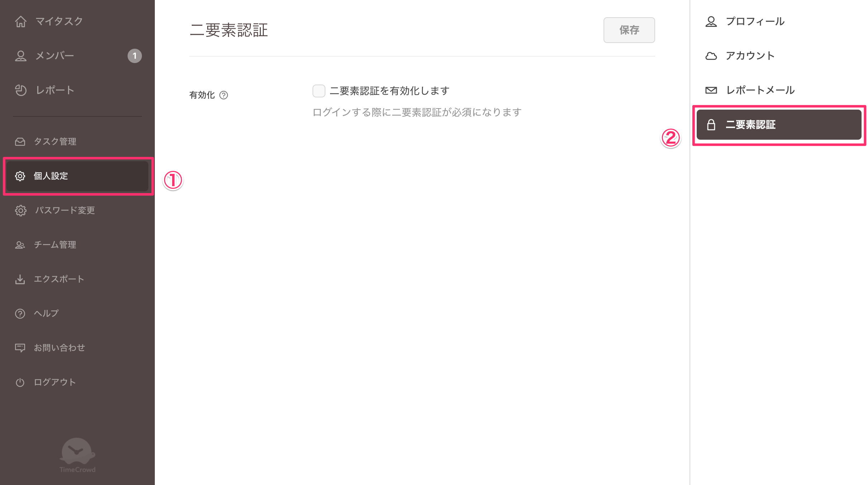Click the help icon next to 有効化

click(224, 95)
